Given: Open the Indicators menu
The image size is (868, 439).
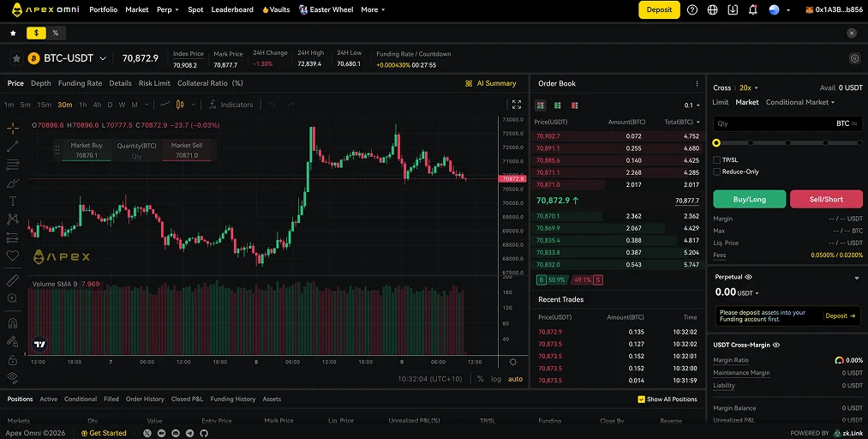Looking at the screenshot, I should tap(231, 105).
